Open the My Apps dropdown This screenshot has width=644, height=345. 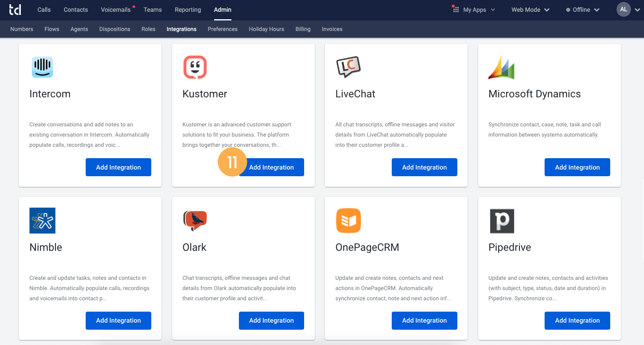(x=474, y=10)
